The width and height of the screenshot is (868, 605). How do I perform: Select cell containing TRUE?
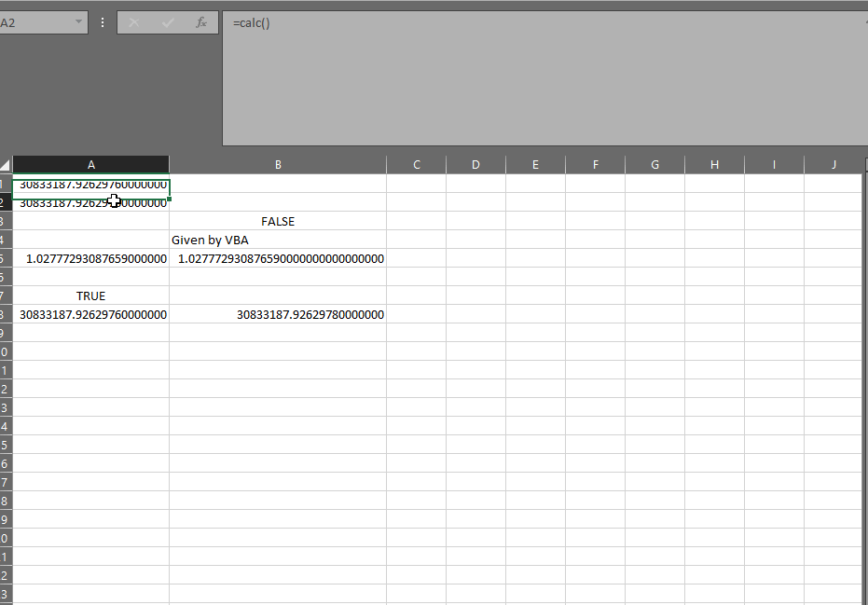coord(90,296)
